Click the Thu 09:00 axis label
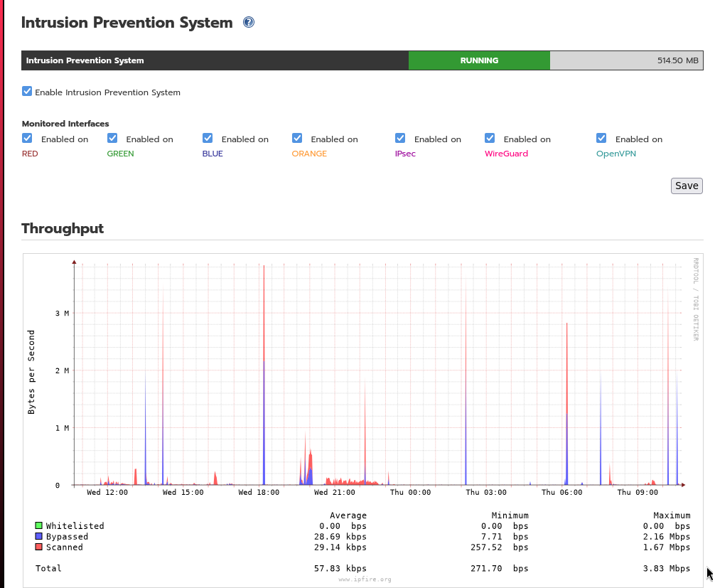The height and width of the screenshot is (588, 715). point(638,492)
